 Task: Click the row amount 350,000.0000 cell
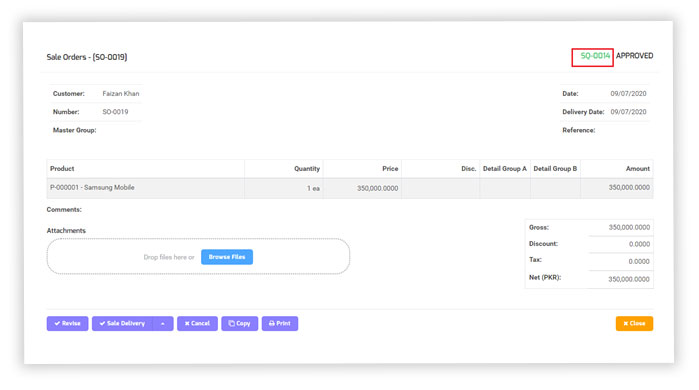pos(617,188)
